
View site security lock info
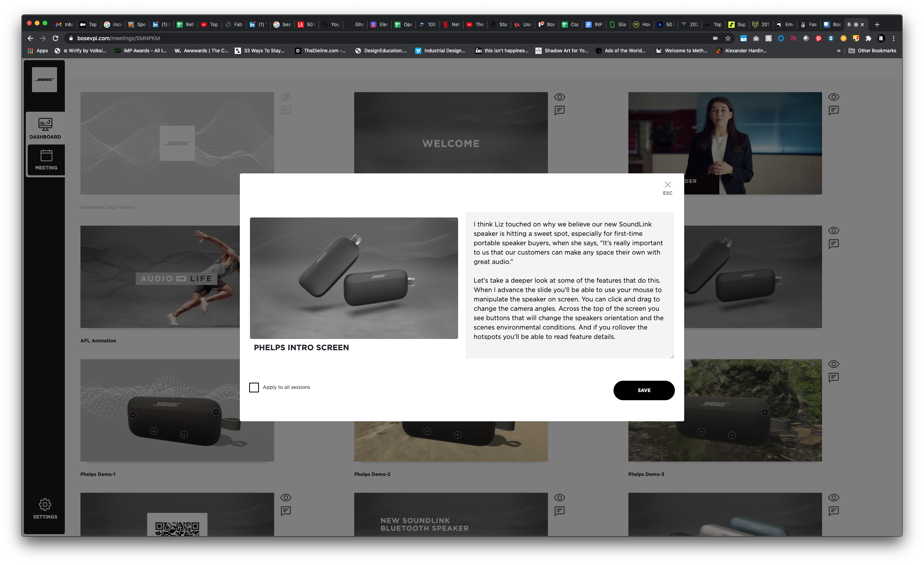point(71,38)
